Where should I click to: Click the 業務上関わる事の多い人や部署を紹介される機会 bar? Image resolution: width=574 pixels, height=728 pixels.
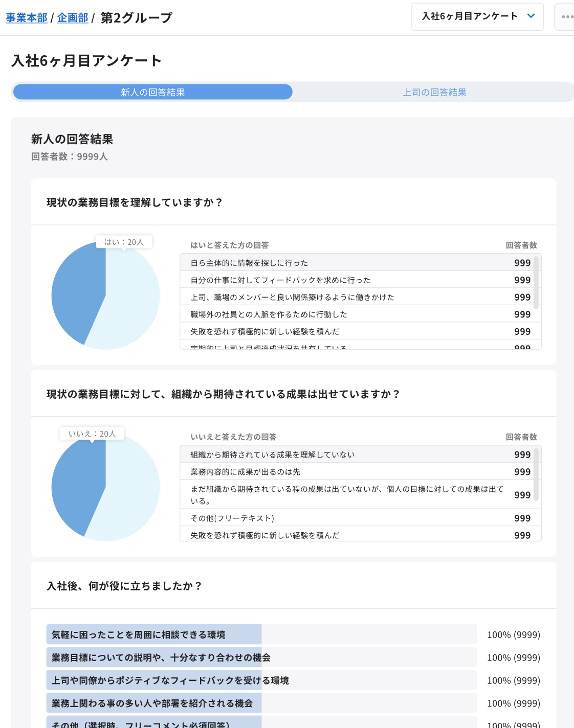(153, 703)
